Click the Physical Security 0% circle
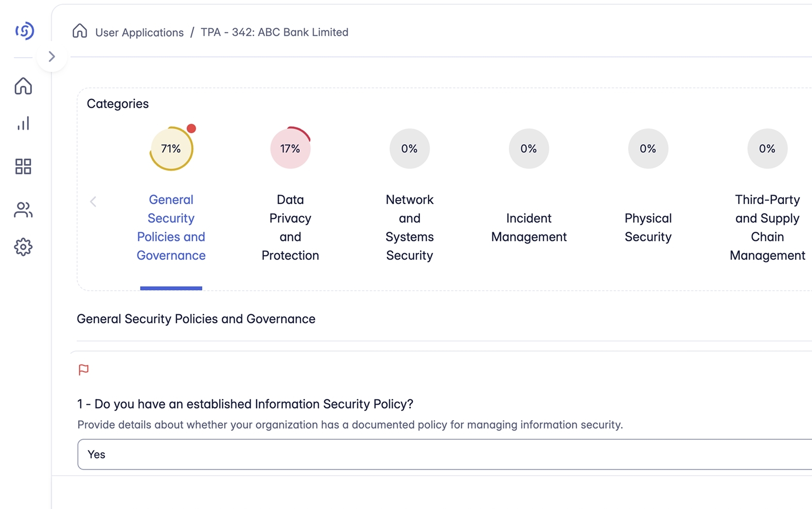This screenshot has height=509, width=812. pyautogui.click(x=648, y=149)
